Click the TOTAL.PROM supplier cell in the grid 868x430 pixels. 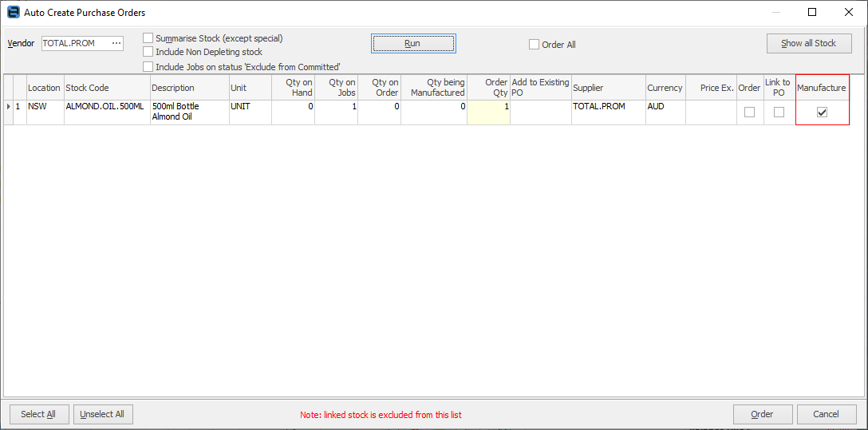(x=609, y=112)
